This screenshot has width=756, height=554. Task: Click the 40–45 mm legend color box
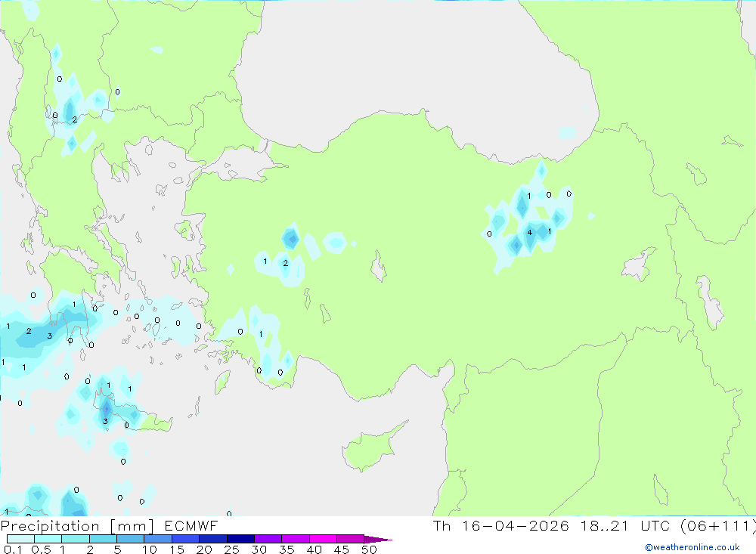[x=323, y=539]
